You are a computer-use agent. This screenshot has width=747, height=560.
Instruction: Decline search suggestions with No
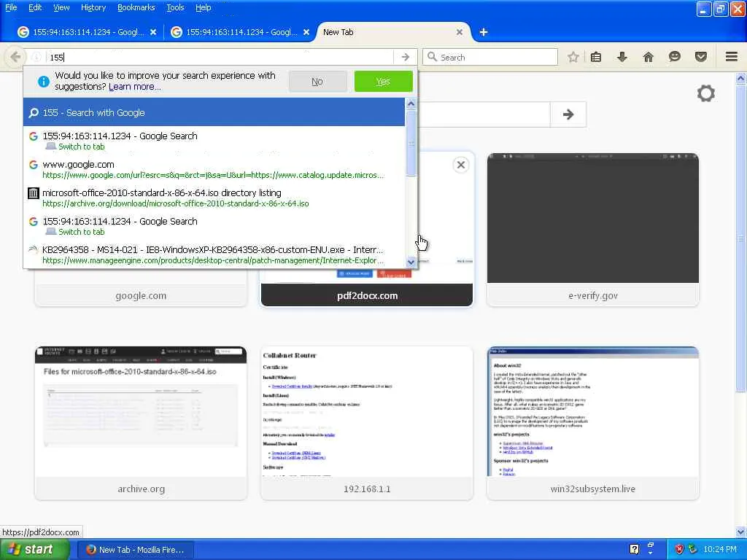pyautogui.click(x=317, y=82)
